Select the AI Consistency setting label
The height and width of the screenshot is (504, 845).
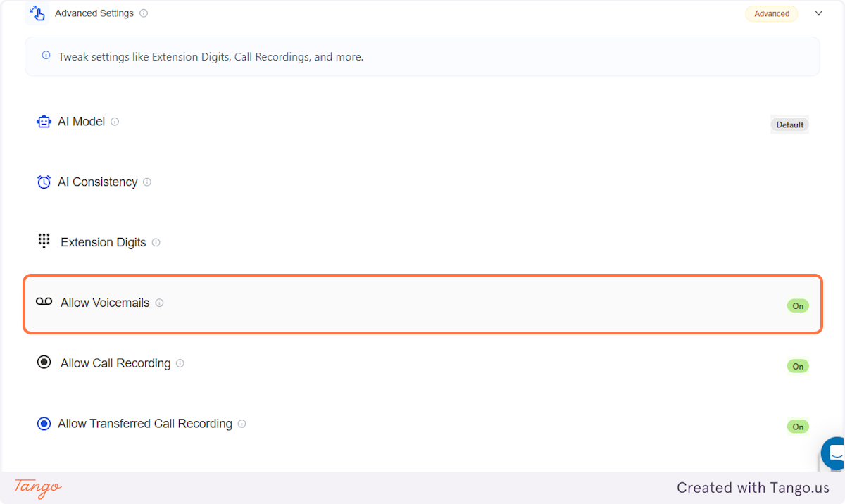click(97, 182)
